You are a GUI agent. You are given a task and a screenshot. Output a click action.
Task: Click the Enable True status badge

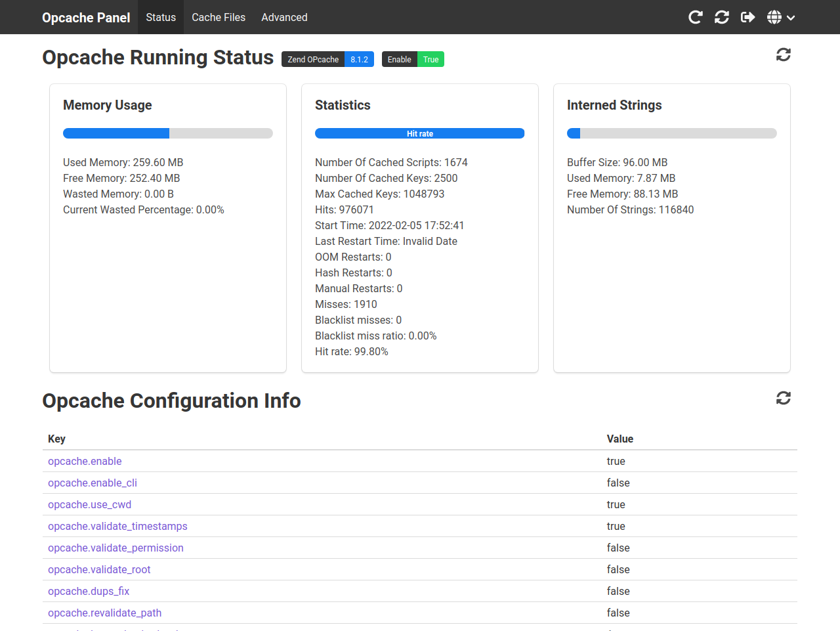413,59
